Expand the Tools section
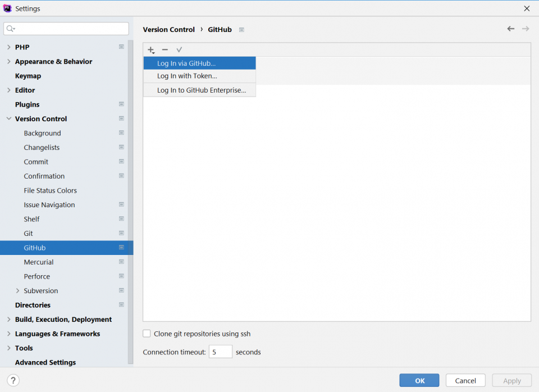 pos(8,348)
